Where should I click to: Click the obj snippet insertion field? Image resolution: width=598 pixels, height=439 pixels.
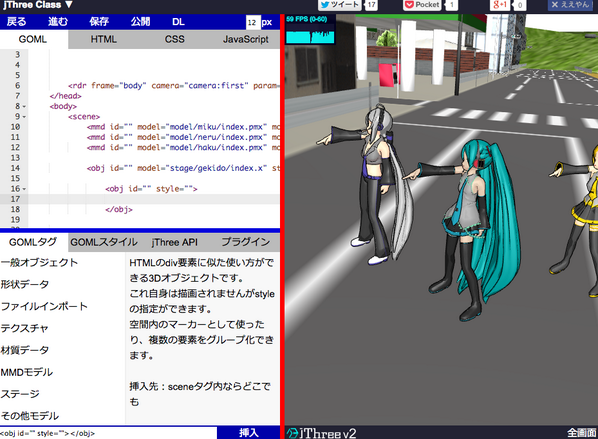point(108,433)
